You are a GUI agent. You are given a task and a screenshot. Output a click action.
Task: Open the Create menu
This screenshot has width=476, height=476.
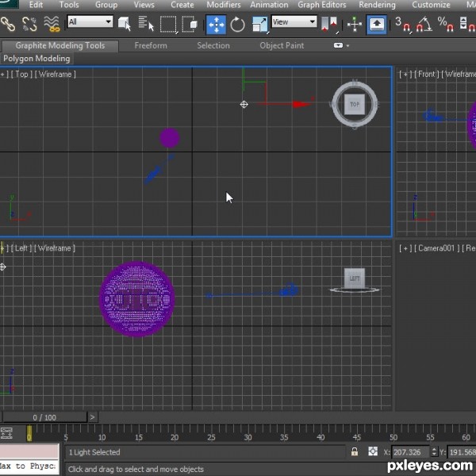[x=182, y=5]
